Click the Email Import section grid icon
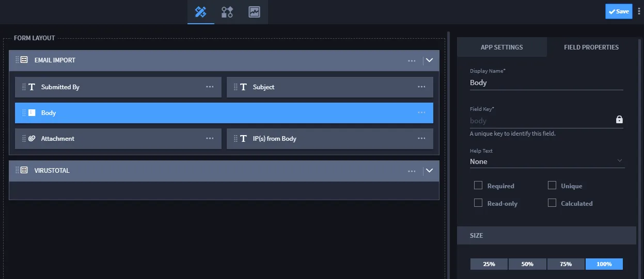 (x=24, y=60)
